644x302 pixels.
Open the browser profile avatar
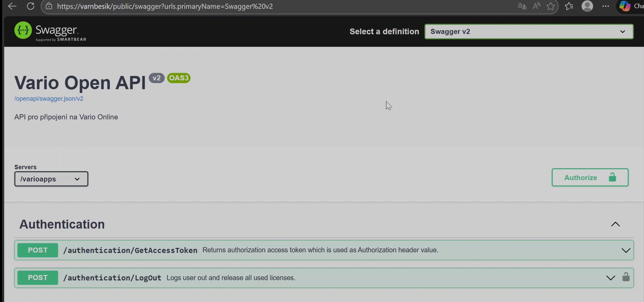[587, 6]
